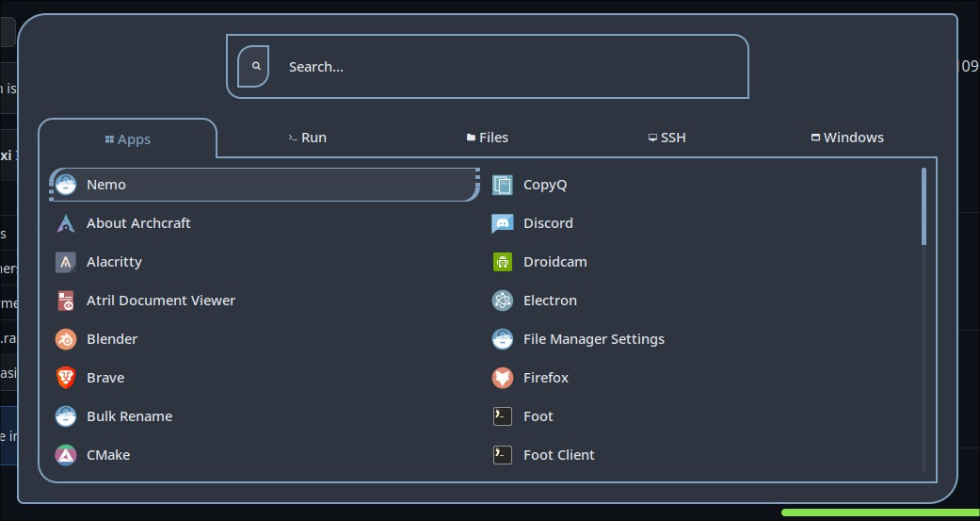Viewport: 980px width, 521px height.
Task: Click the About Archcraft logo icon
Action: [66, 223]
